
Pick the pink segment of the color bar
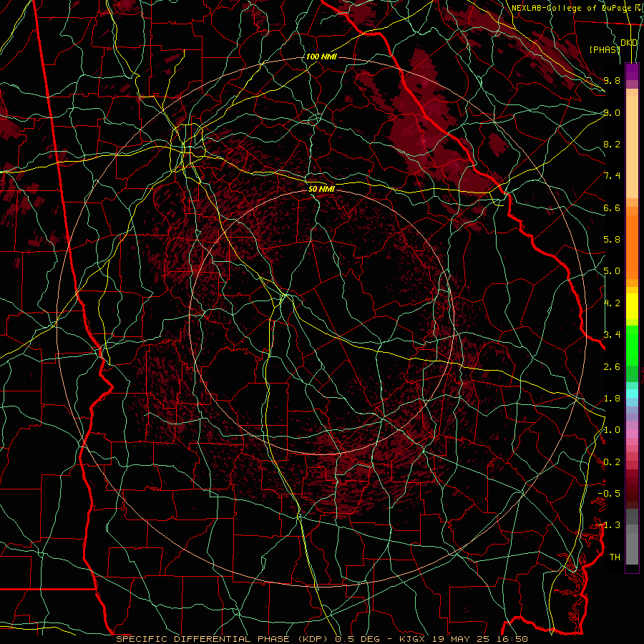tap(632, 434)
